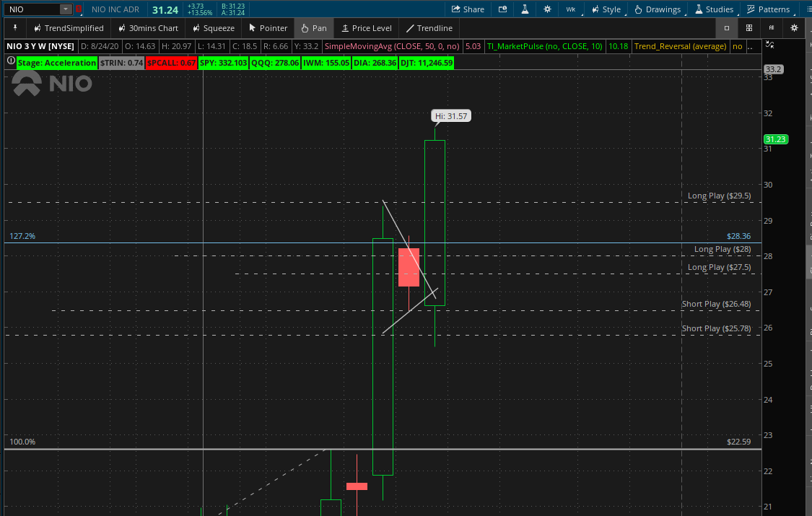Image resolution: width=812 pixels, height=516 pixels.
Task: Open the symbol selector dropdown arrow
Action: (66, 9)
